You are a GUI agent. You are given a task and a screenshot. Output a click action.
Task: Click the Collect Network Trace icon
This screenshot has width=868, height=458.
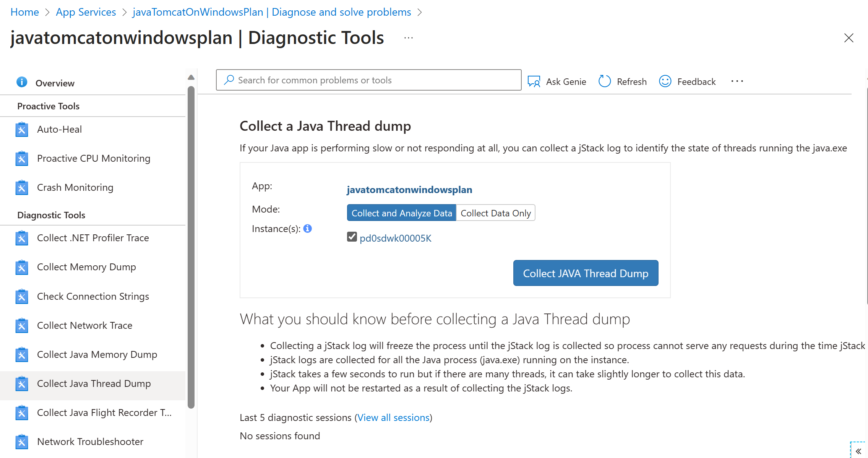[x=22, y=326]
